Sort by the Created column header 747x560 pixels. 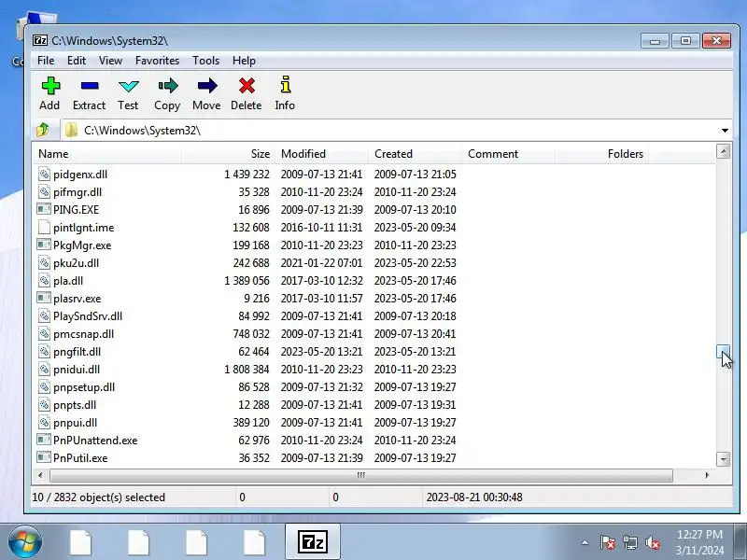[x=415, y=154]
